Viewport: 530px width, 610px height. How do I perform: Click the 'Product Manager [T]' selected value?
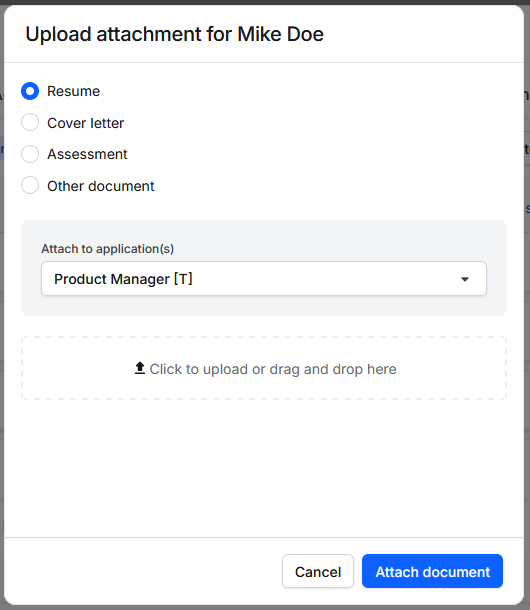tap(123, 279)
